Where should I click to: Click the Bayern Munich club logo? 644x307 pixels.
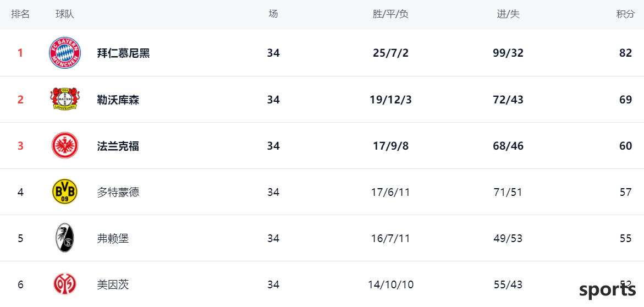point(65,53)
